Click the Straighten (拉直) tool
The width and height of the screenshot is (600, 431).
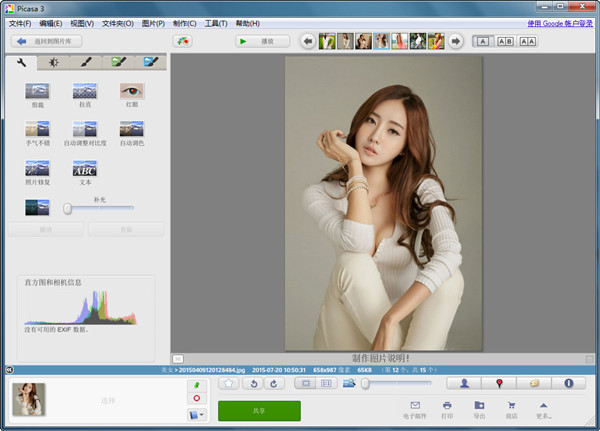(84, 92)
